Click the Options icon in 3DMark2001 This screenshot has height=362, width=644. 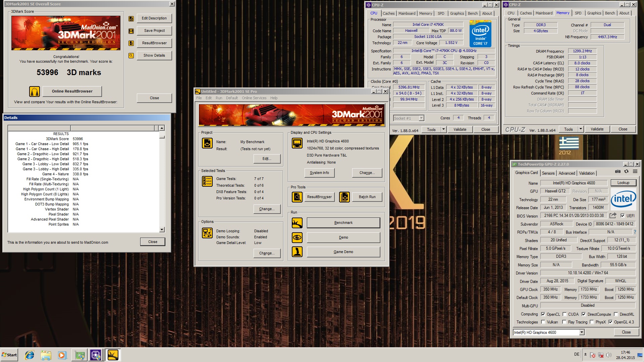[x=207, y=233]
